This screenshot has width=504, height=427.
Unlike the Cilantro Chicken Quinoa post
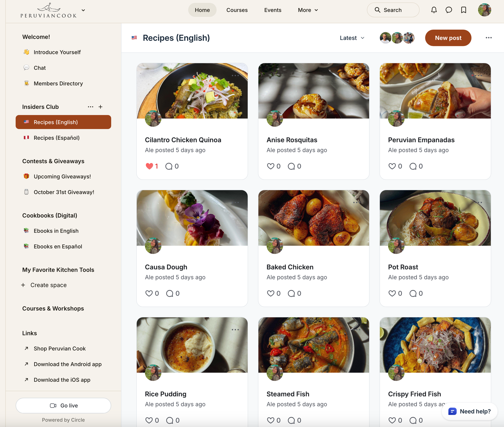pos(149,166)
